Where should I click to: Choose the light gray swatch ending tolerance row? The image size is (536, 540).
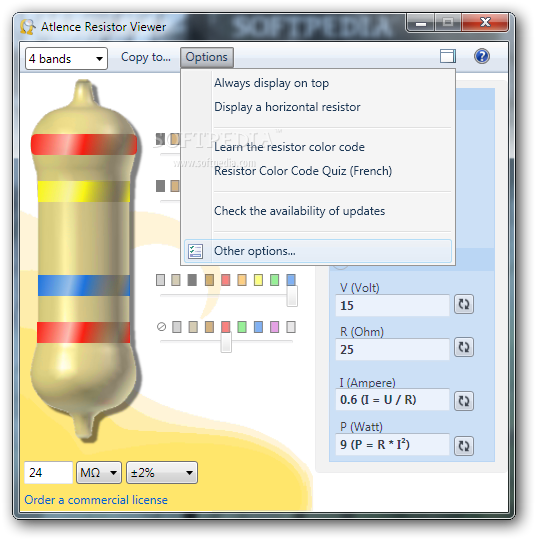291,327
